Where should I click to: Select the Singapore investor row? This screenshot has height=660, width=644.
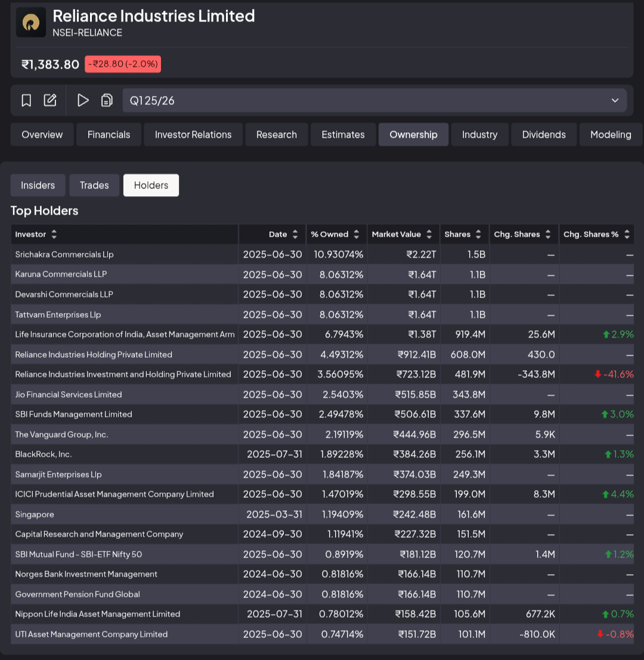pos(322,515)
